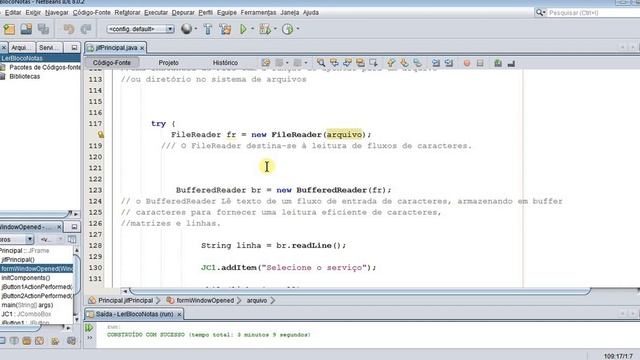
Task: Click the Debug Project icon
Action: (x=265, y=29)
